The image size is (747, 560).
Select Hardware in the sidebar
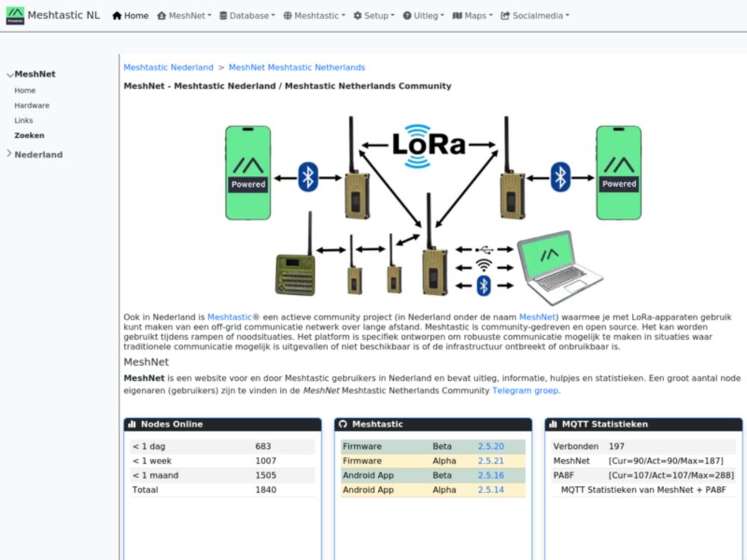pyautogui.click(x=32, y=105)
